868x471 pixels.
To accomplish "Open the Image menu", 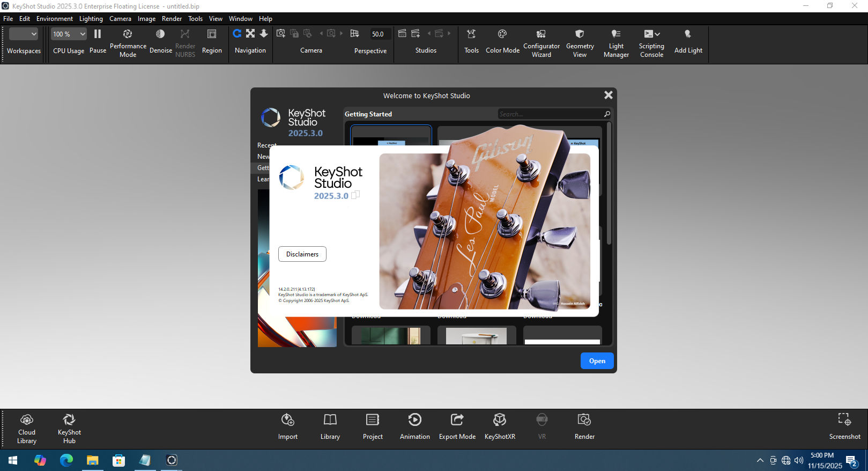I will click(x=146, y=19).
